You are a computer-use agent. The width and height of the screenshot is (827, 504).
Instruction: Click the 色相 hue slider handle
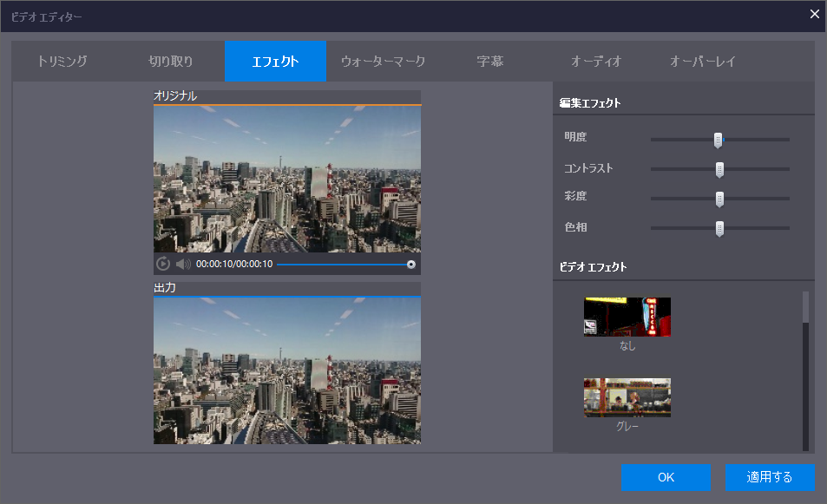719,228
